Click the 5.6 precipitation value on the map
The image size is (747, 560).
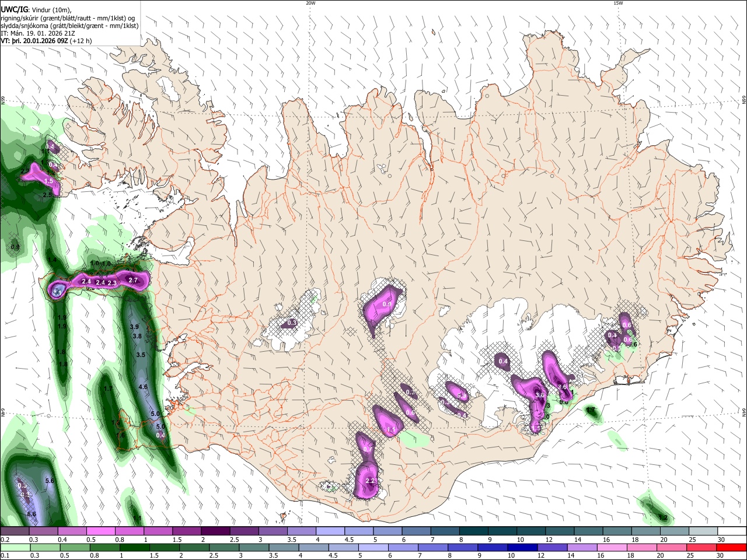(50, 481)
